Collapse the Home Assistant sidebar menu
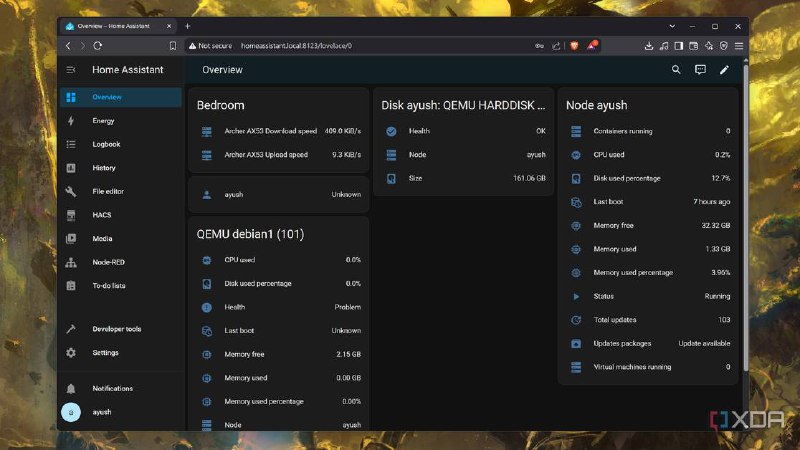Screen dimensions: 800x450 pos(71,70)
